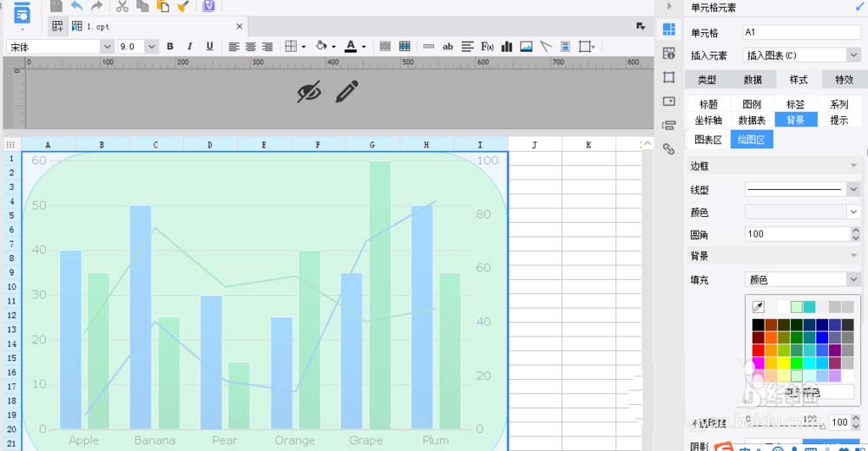Open hyperlink sidebar chain icon
The height and width of the screenshot is (451, 868).
pyautogui.click(x=668, y=149)
